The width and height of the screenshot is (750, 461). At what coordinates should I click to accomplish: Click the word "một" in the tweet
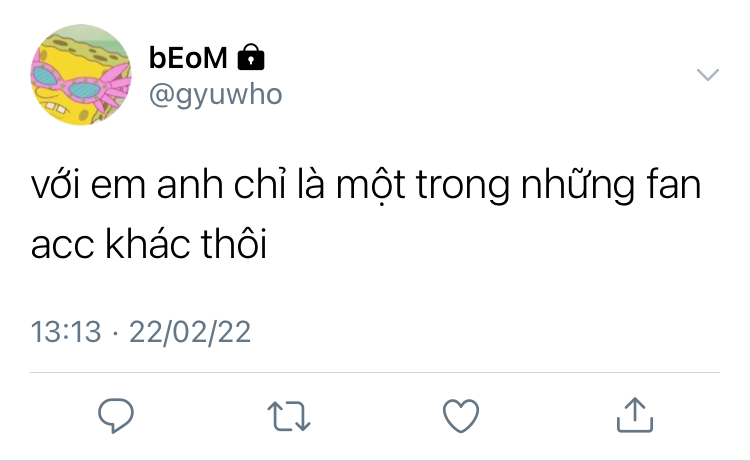click(x=371, y=187)
